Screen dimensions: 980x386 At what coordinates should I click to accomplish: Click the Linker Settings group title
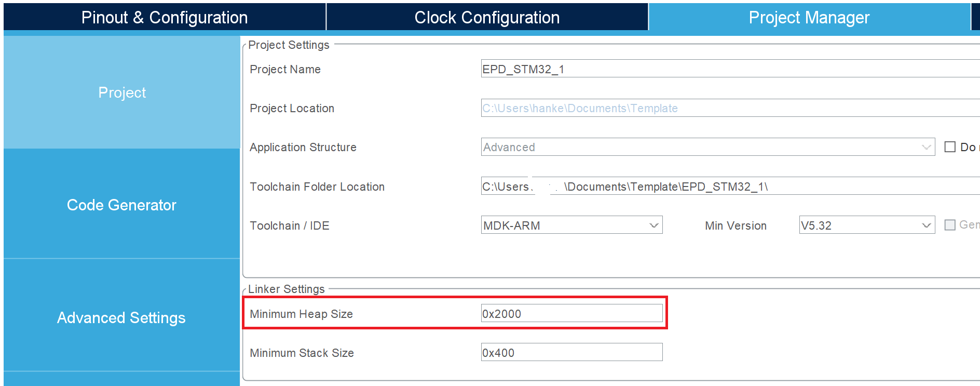point(287,289)
